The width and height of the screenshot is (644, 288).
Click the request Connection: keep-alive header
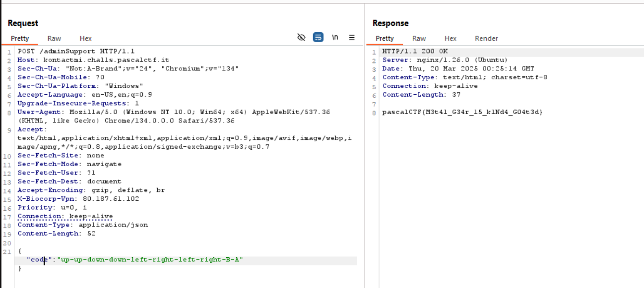tap(65, 216)
